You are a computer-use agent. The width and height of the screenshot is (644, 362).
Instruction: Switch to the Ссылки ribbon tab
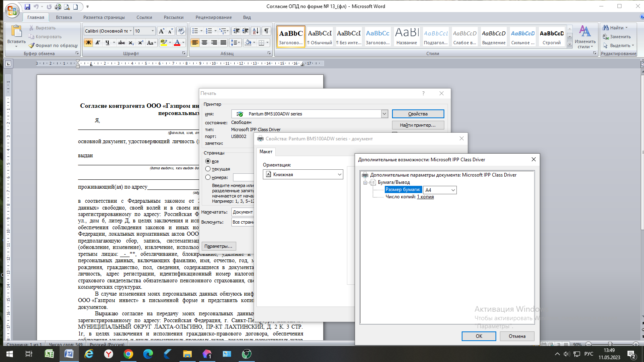click(144, 17)
